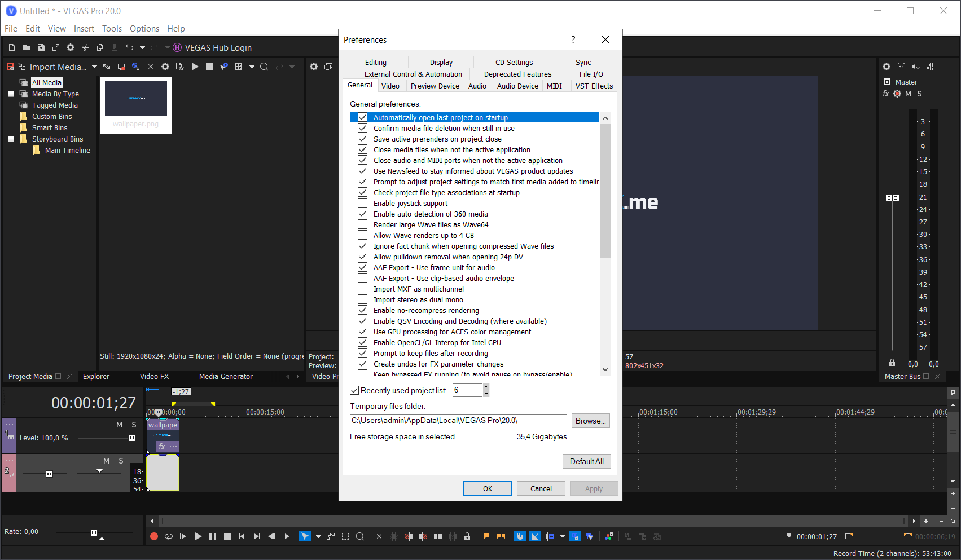Open VEGAS Hub Login
Screen dimensions: 961x560
pos(212,48)
